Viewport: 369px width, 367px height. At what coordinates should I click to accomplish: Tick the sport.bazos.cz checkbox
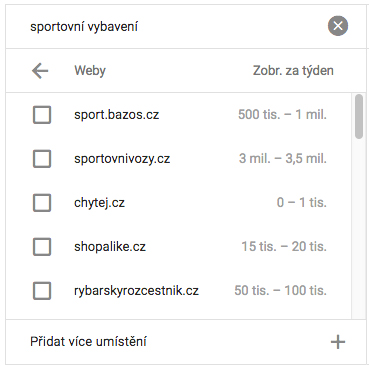[x=42, y=115]
